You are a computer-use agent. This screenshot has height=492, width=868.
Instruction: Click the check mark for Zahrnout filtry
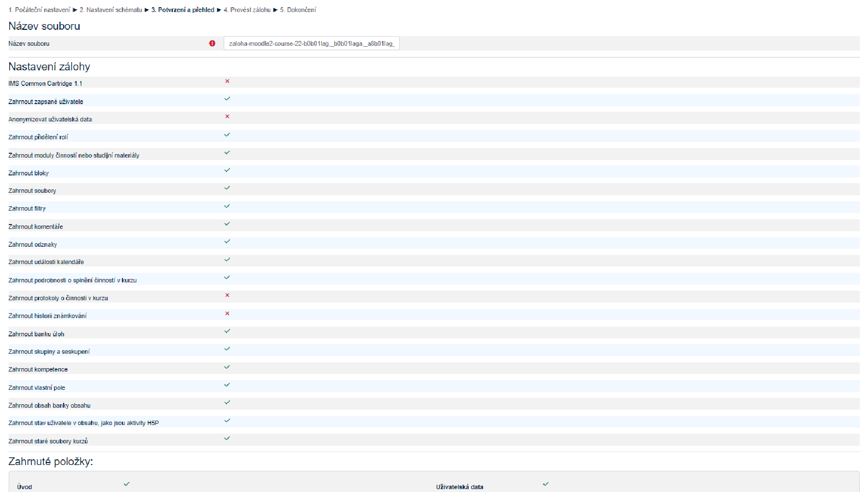(227, 206)
